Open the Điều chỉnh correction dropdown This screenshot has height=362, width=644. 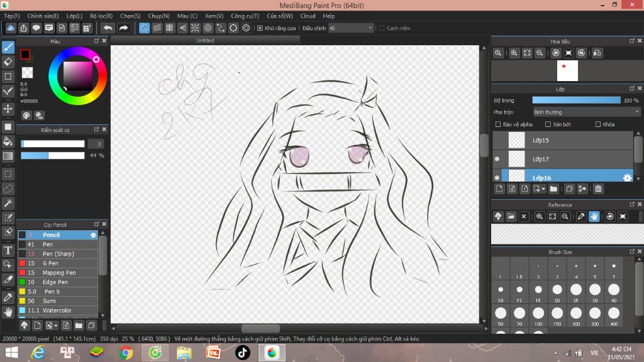point(351,28)
